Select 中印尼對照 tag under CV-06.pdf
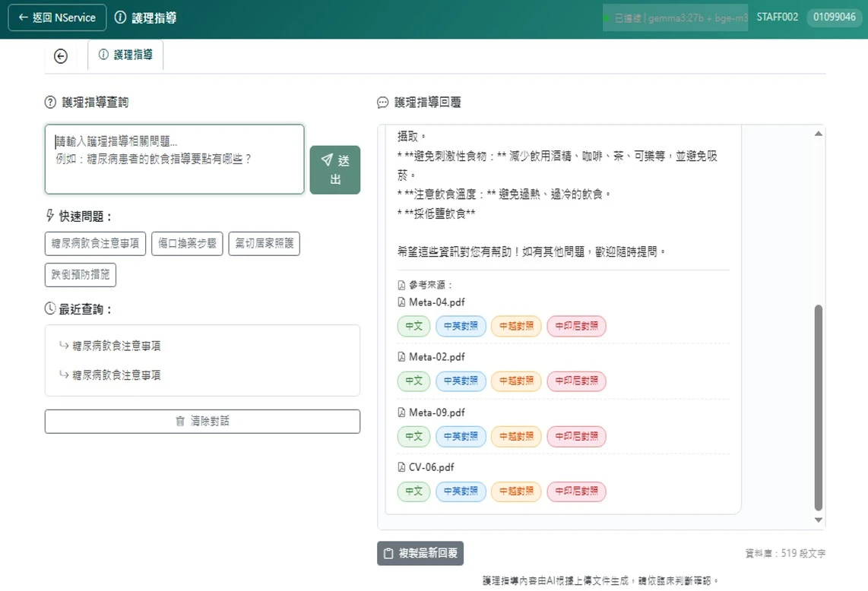868x591 pixels. tap(576, 491)
